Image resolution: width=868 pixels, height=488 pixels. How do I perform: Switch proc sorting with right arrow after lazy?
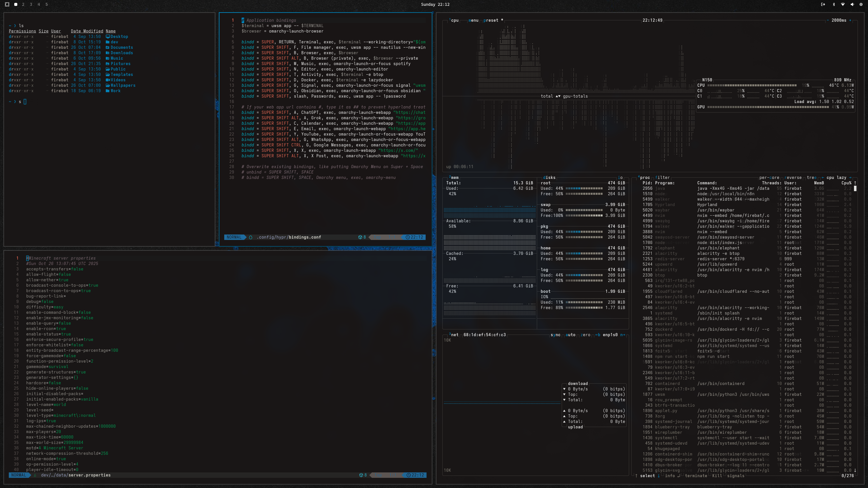(x=850, y=178)
